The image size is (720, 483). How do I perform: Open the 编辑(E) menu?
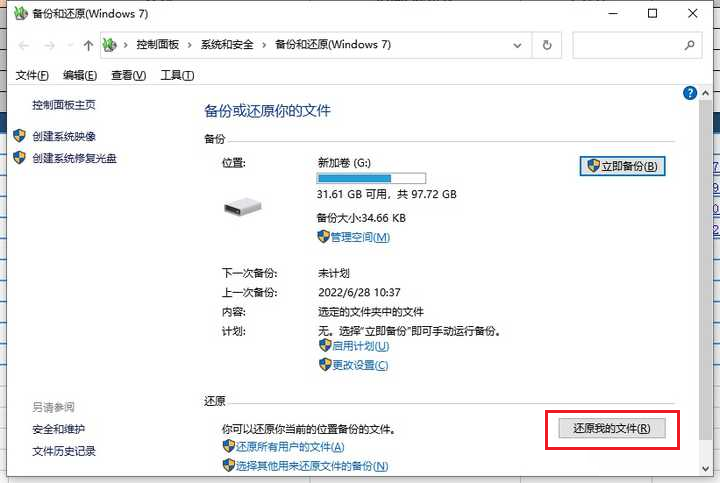coord(80,75)
